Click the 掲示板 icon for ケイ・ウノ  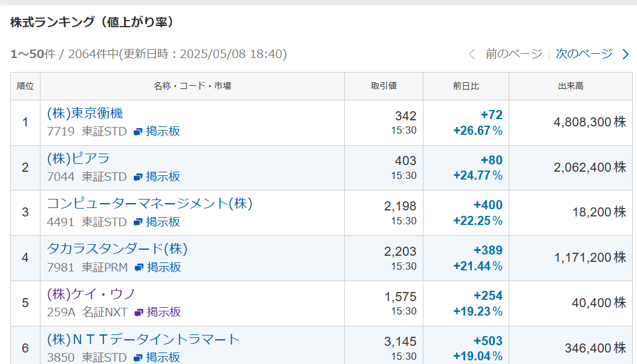point(139,313)
